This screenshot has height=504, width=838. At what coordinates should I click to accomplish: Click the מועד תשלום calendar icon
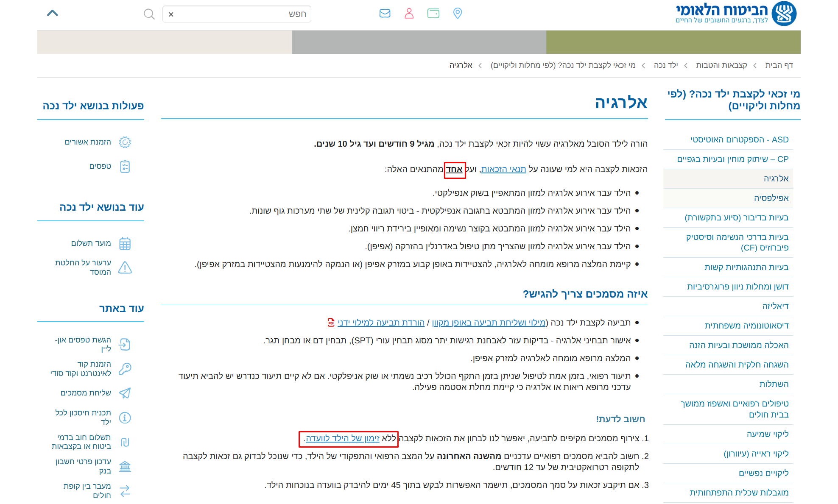125,244
